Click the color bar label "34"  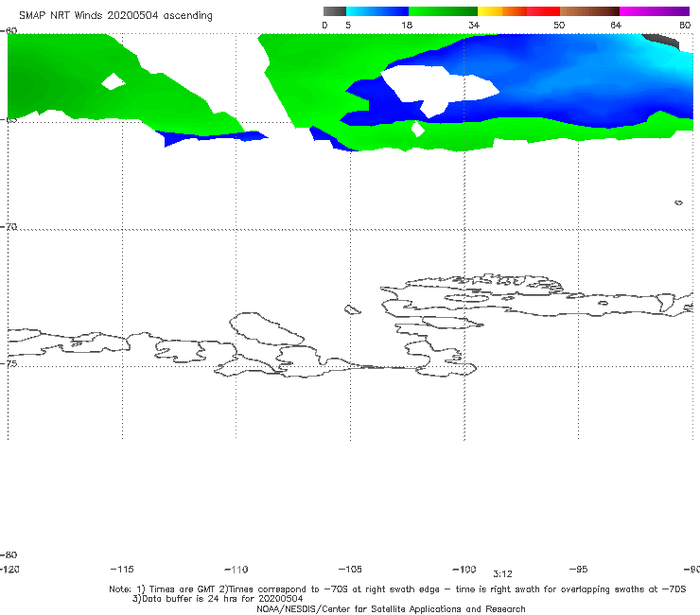[474, 25]
